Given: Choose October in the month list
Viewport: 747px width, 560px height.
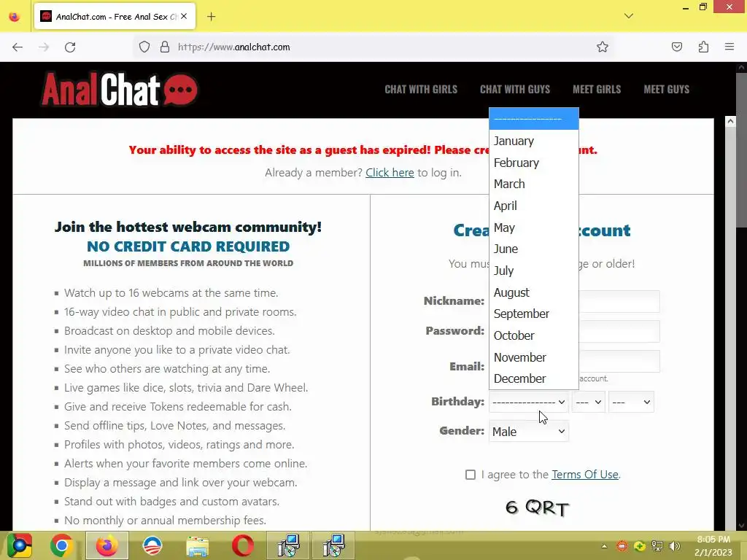Looking at the screenshot, I should point(533,335).
